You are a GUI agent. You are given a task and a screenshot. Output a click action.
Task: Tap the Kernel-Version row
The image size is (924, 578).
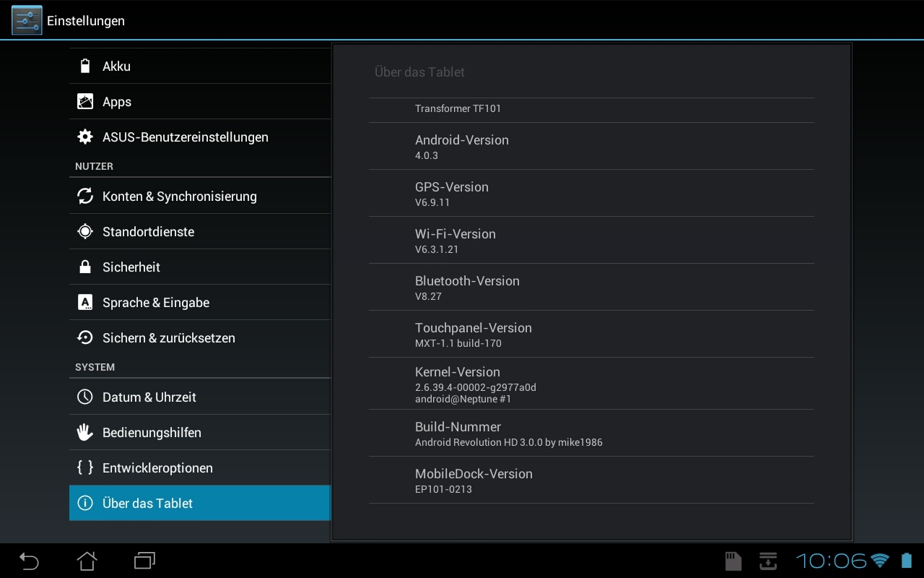coord(591,384)
